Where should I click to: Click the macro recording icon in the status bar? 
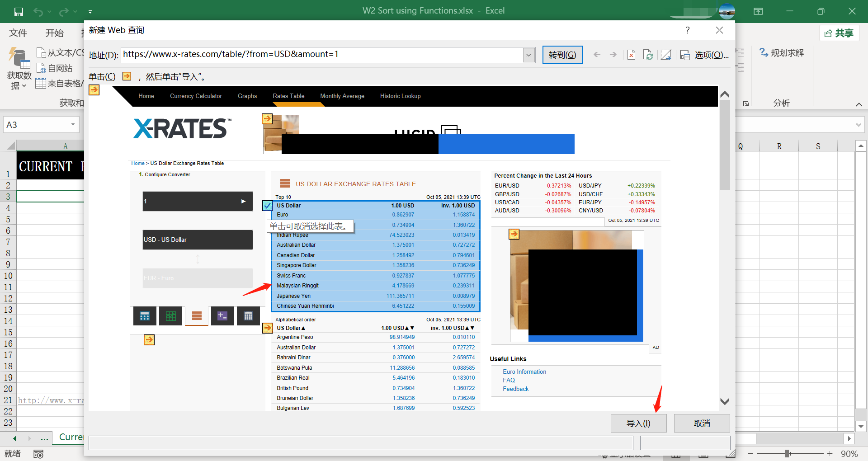(x=38, y=454)
